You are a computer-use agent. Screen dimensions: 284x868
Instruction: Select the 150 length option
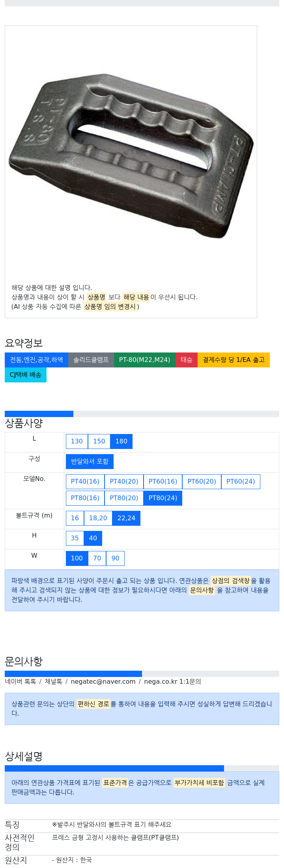pos(99,441)
